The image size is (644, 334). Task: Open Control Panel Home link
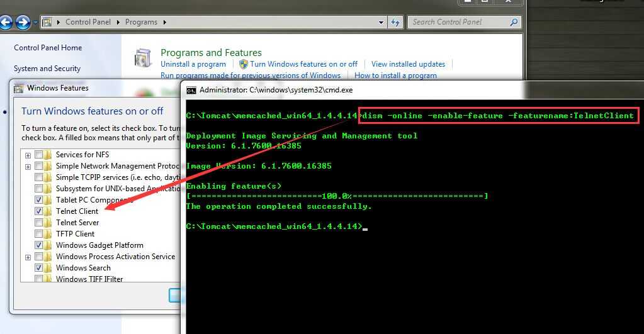[x=48, y=48]
